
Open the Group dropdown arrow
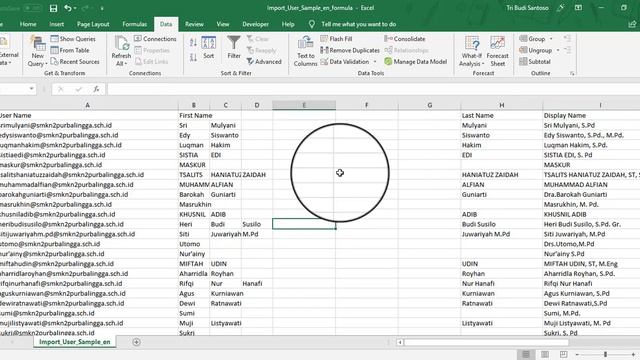(551, 39)
